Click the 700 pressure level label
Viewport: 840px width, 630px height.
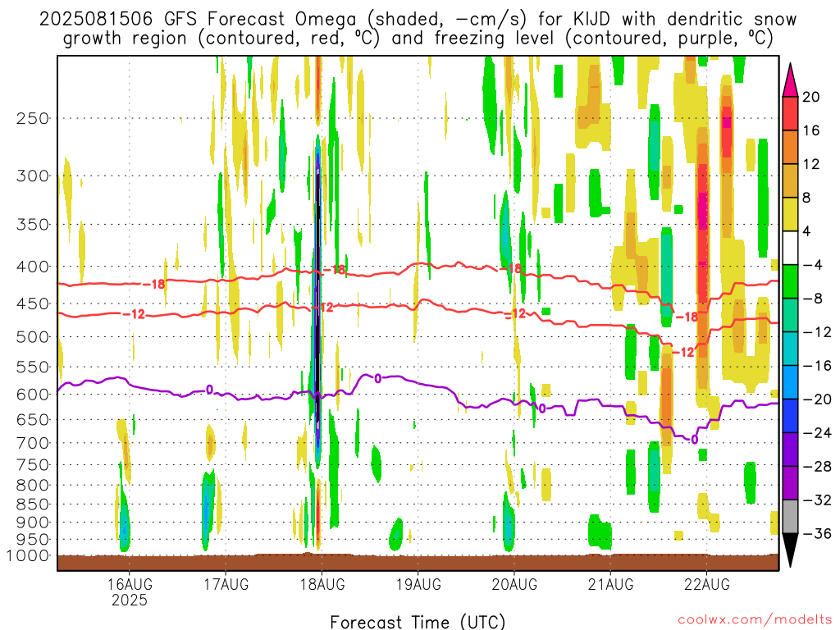[x=33, y=443]
